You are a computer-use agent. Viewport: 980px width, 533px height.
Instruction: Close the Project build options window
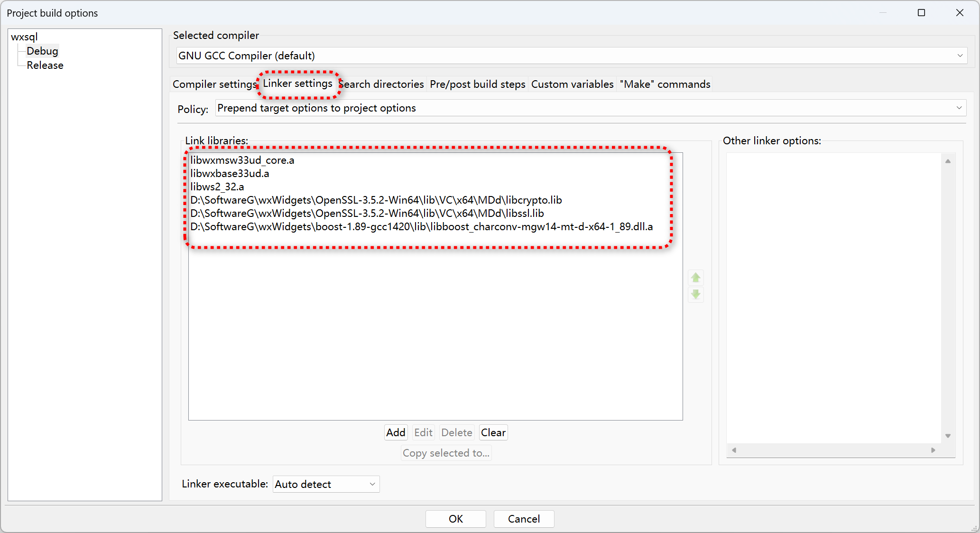click(x=960, y=13)
